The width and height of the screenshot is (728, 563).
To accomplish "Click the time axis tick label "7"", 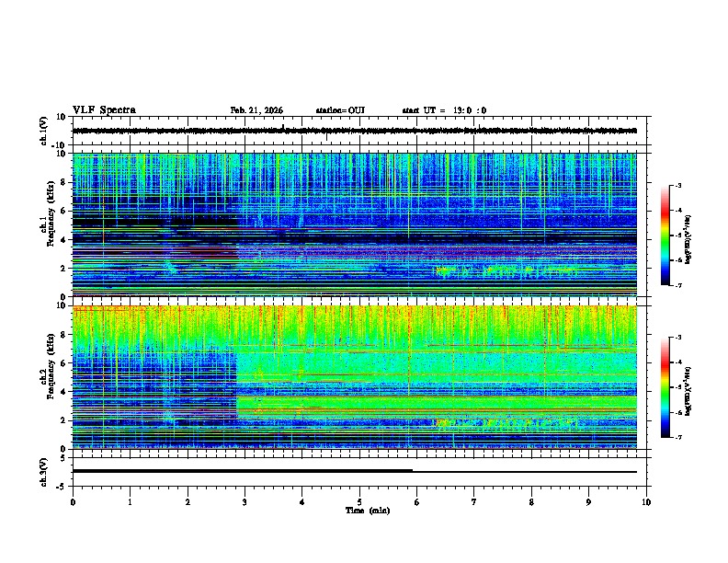I will pyautogui.click(x=474, y=502).
